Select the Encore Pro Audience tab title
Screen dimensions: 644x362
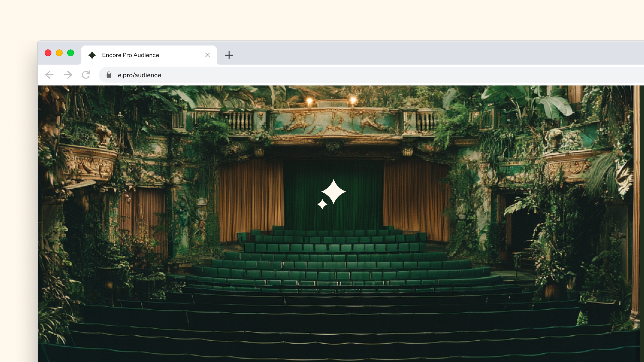[x=130, y=55]
